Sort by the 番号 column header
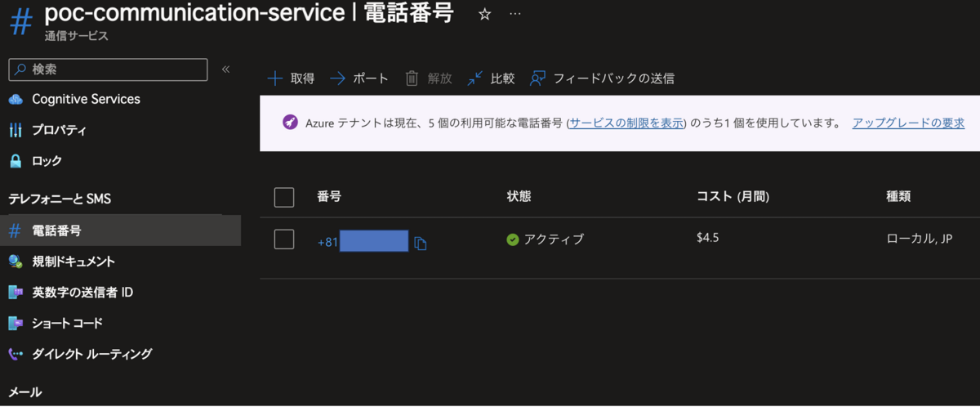Image resolution: width=980 pixels, height=407 pixels. click(x=329, y=196)
